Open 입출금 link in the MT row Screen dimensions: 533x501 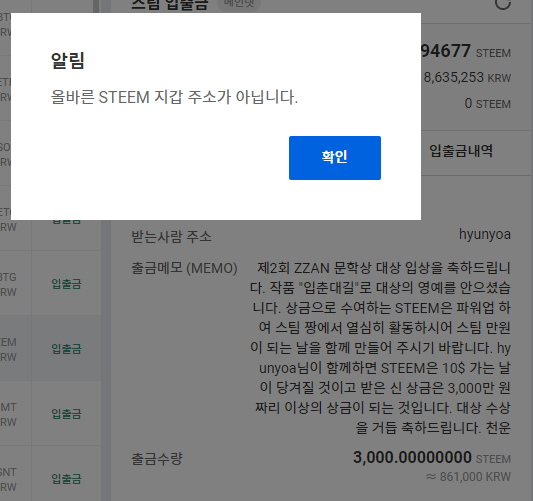click(x=66, y=414)
